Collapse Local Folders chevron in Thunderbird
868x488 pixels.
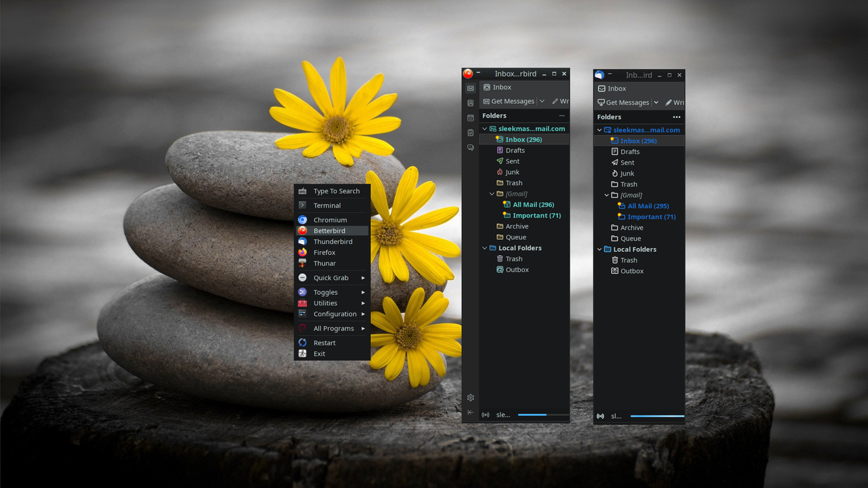tap(599, 249)
